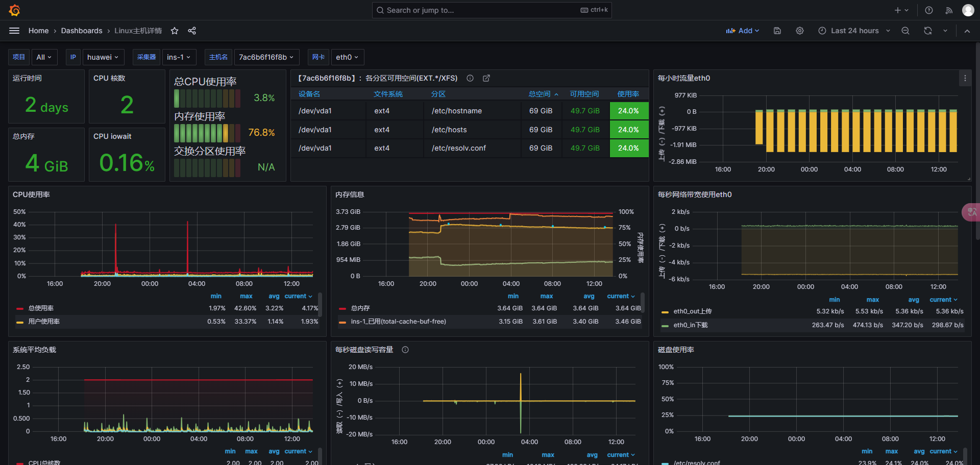Viewport: 980px width, 465px height.
Task: Open the menu for 每小时流量eth0 panel
Action: (965, 78)
